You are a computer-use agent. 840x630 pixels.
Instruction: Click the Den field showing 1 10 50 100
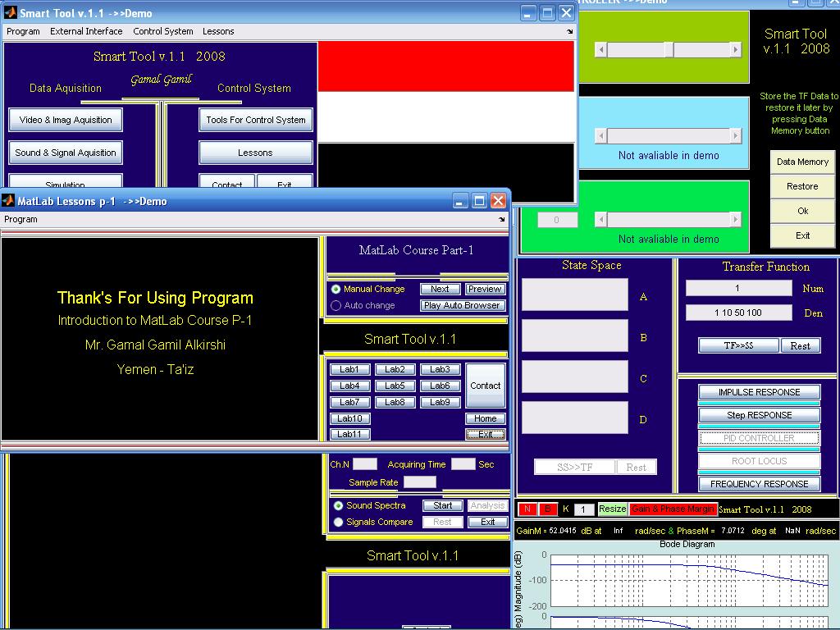click(738, 313)
